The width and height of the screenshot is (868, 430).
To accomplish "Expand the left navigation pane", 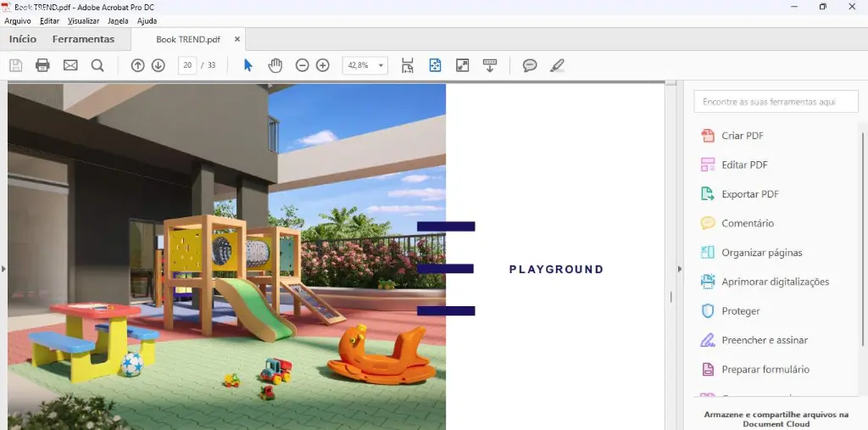I will 3,269.
